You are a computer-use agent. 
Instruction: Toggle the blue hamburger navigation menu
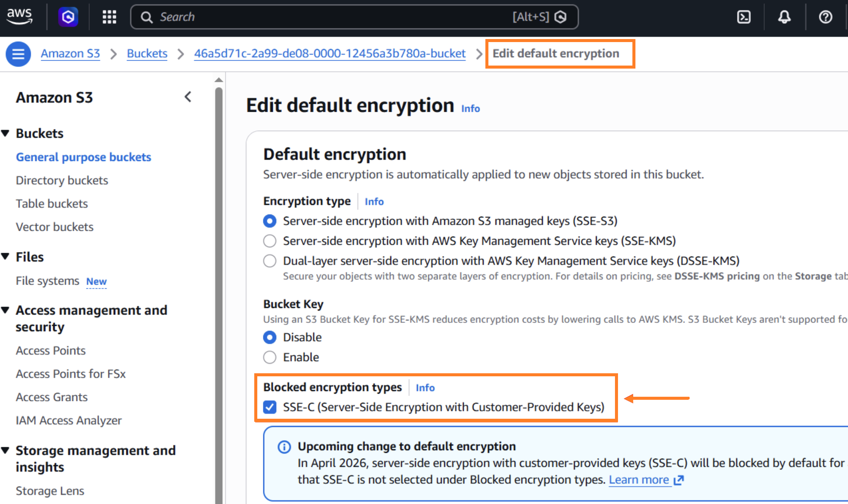[x=18, y=54]
